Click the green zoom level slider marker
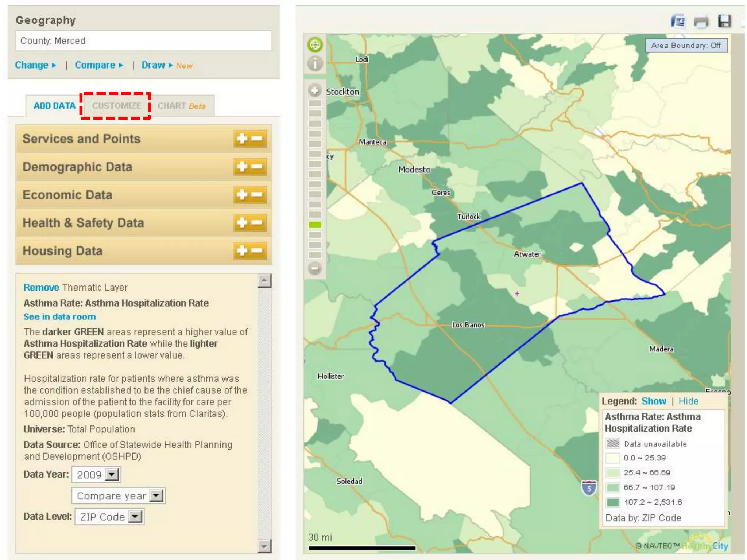 pos(315,225)
